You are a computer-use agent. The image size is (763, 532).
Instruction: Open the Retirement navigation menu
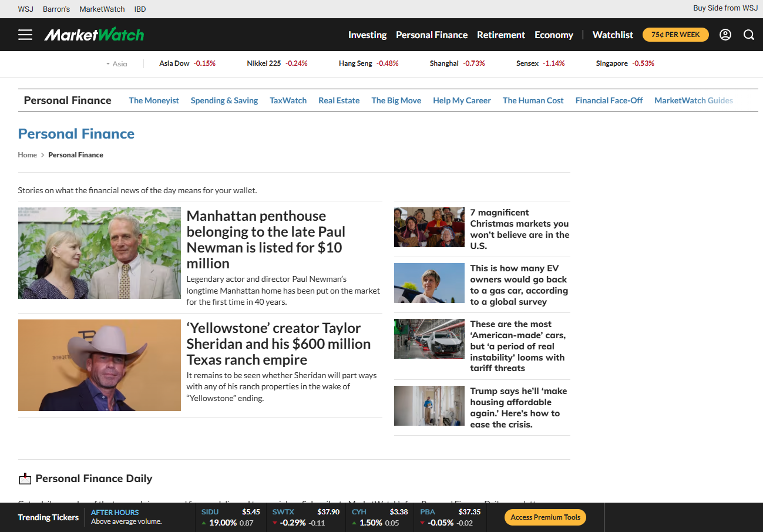tap(501, 35)
